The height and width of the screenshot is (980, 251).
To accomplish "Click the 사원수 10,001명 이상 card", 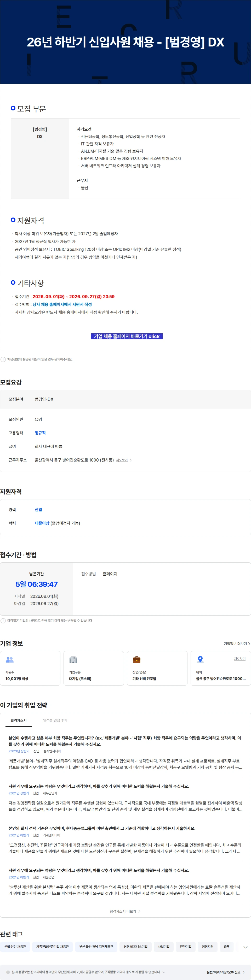I will point(30,668).
